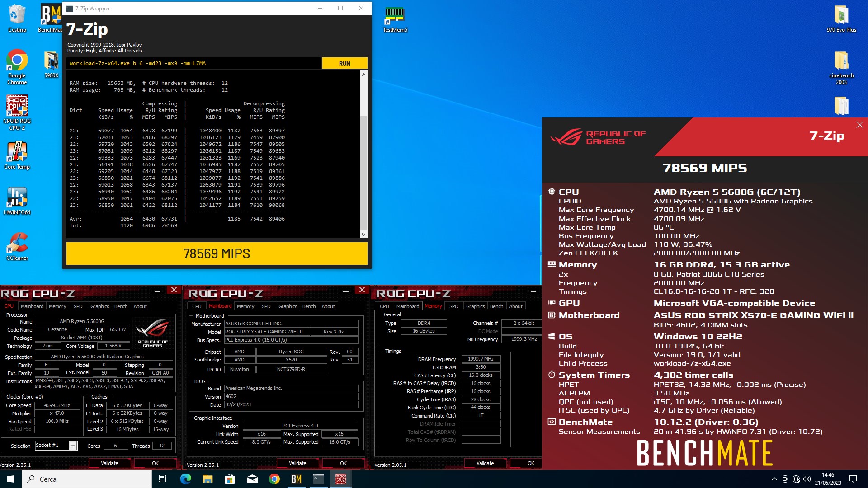Screen dimensions: 868x488
Task: Close the second ROG CPU-Z window
Action: 362,290
